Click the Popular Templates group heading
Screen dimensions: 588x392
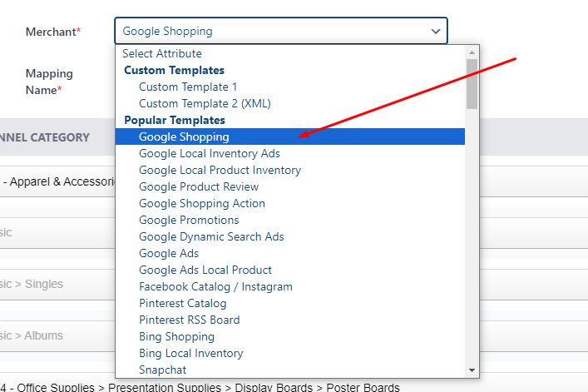pos(175,120)
